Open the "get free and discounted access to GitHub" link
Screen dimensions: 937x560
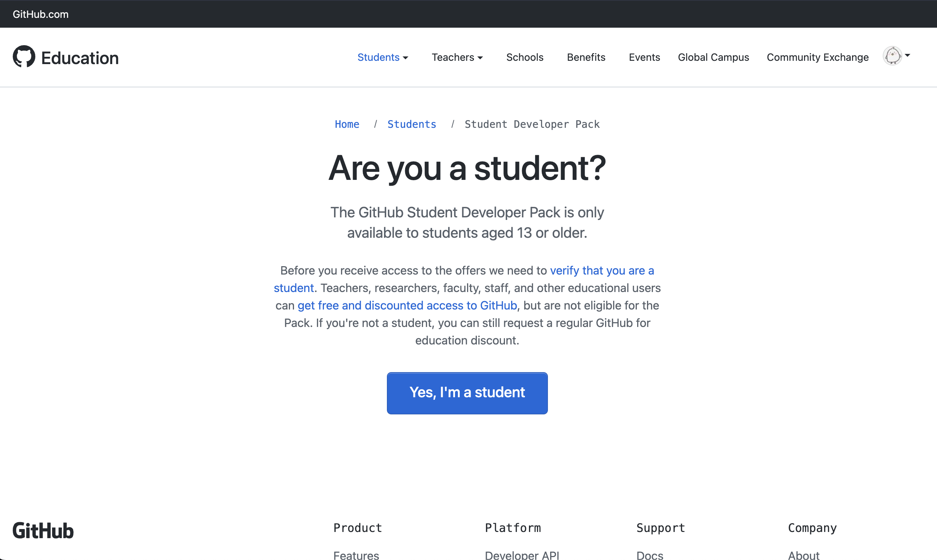pos(407,305)
